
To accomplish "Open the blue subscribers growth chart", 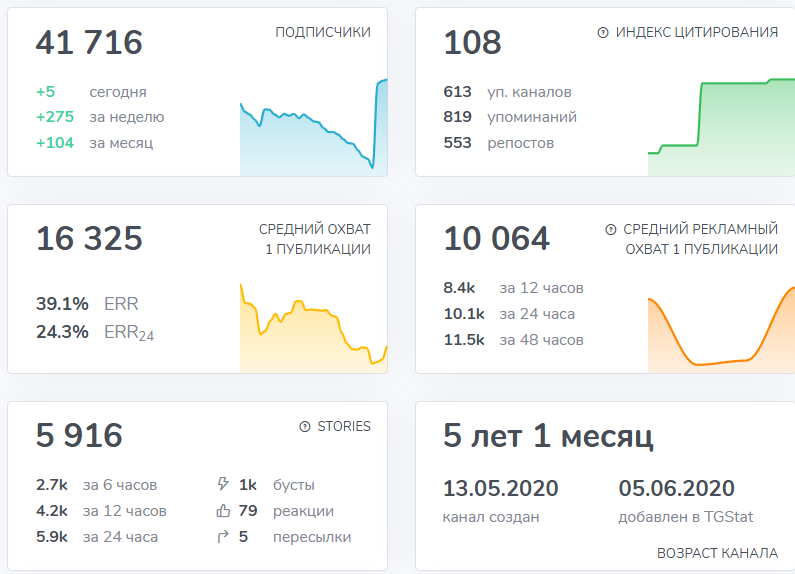I will [x=314, y=127].
